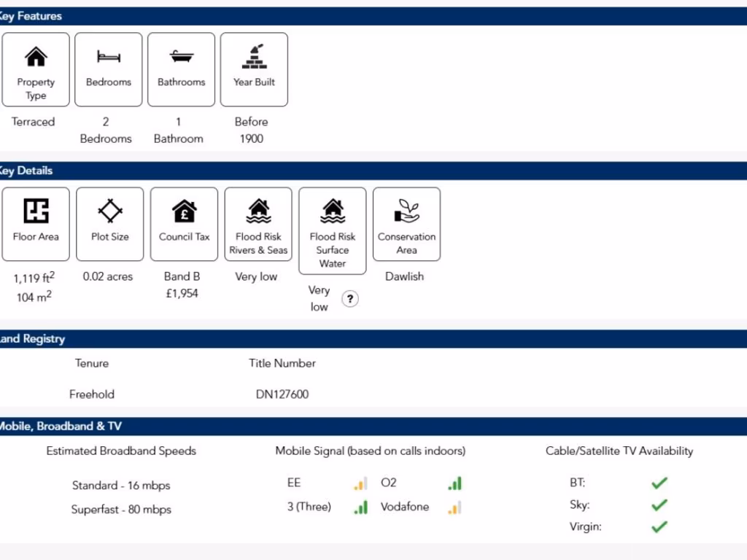This screenshot has width=747, height=560.
Task: Click the EE signal strength bars
Action: point(360,483)
